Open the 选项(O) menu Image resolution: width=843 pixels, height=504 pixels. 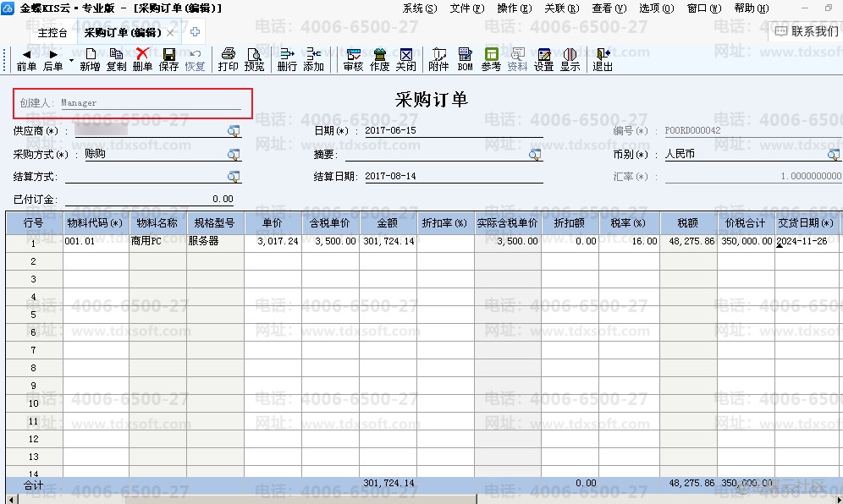tap(657, 8)
